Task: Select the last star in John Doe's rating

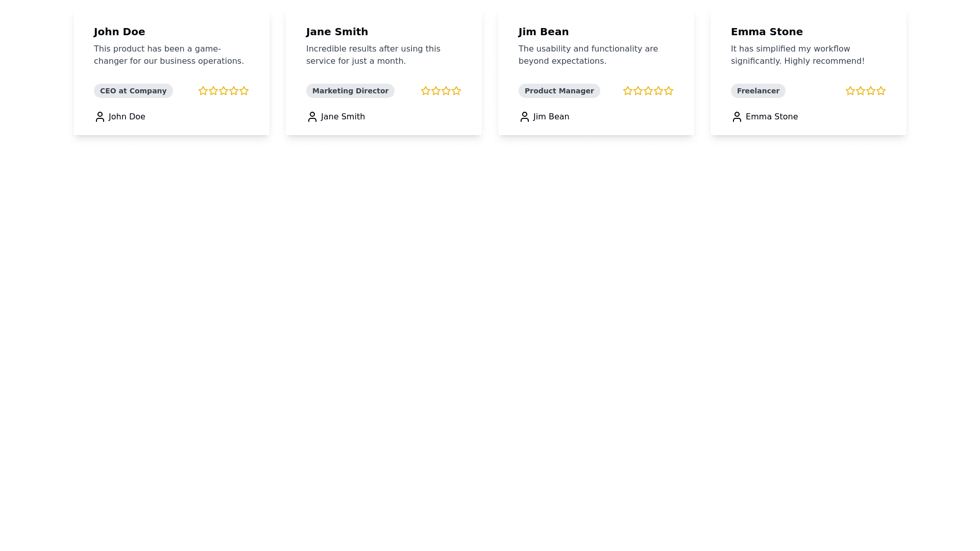Action: tap(244, 91)
